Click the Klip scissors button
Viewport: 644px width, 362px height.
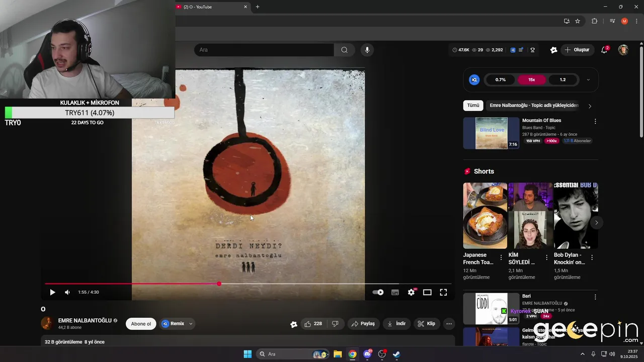427,324
